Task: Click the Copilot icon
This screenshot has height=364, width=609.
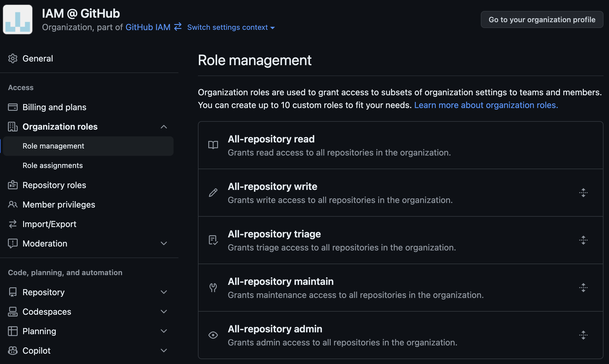Action: (13, 351)
